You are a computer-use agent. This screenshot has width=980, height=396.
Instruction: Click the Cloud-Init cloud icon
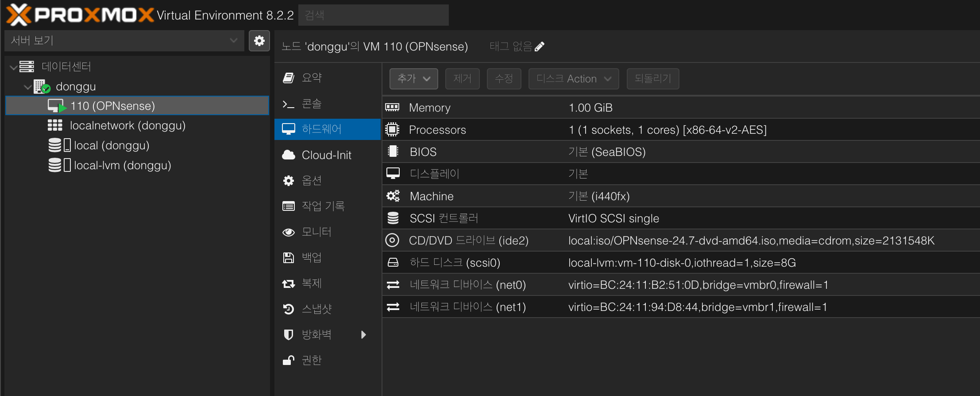(x=289, y=155)
